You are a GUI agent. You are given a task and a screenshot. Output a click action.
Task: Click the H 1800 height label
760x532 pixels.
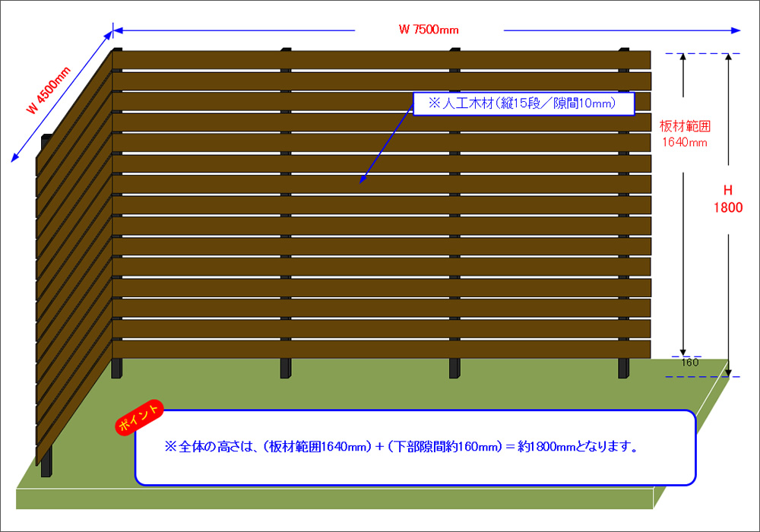(727, 200)
